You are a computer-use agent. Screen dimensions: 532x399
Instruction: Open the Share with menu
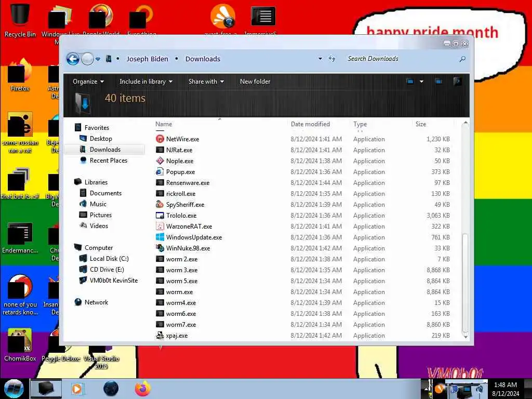pos(206,82)
